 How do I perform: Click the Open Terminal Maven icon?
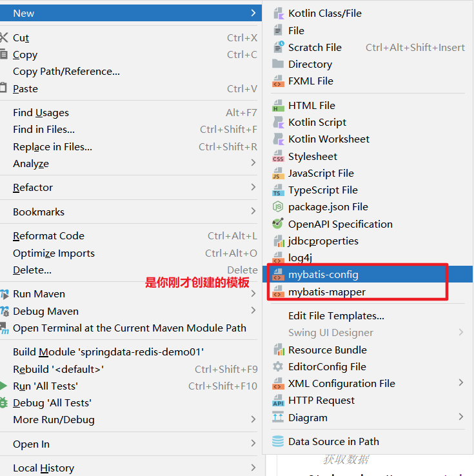(5, 328)
